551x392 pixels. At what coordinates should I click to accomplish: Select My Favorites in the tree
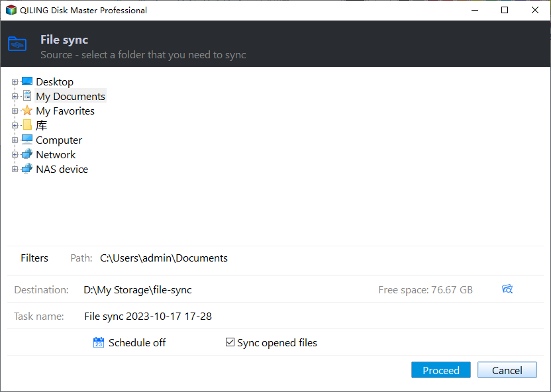click(66, 111)
